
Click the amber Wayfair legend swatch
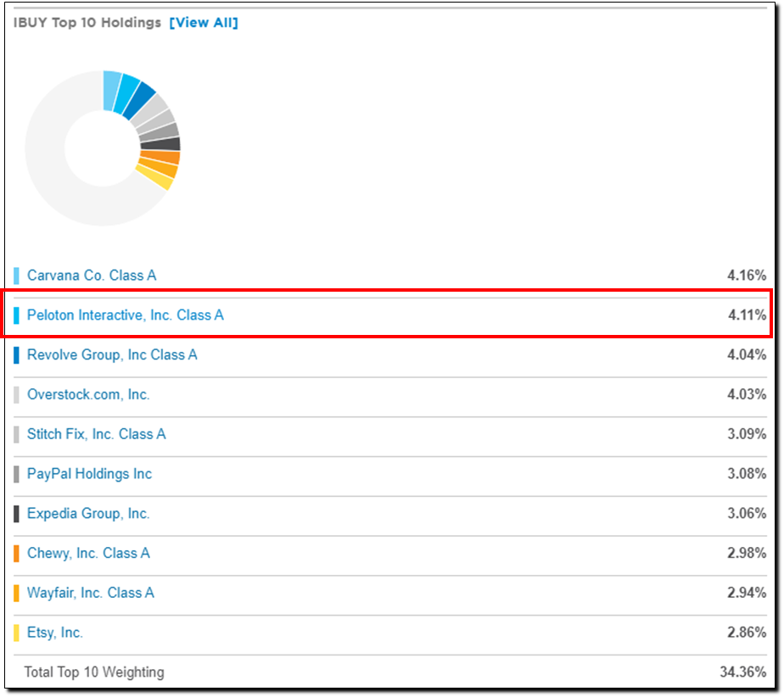[16, 593]
